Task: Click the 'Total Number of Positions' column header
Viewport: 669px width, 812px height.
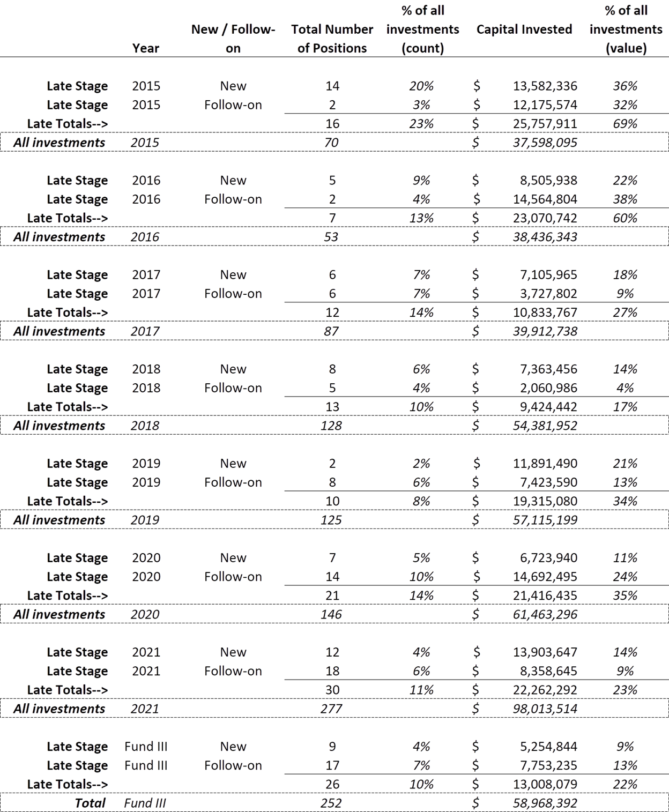Action: [332, 39]
